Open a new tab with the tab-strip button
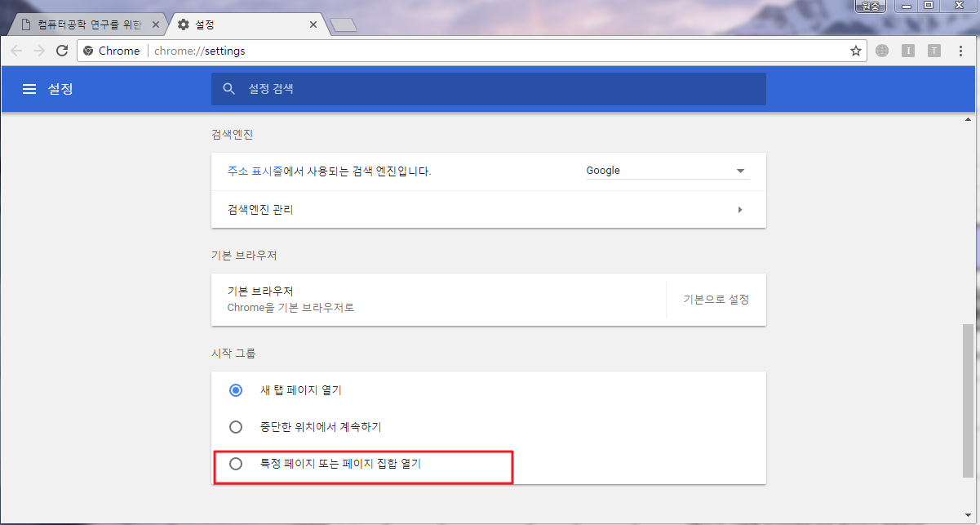The height and width of the screenshot is (525, 980). (344, 25)
